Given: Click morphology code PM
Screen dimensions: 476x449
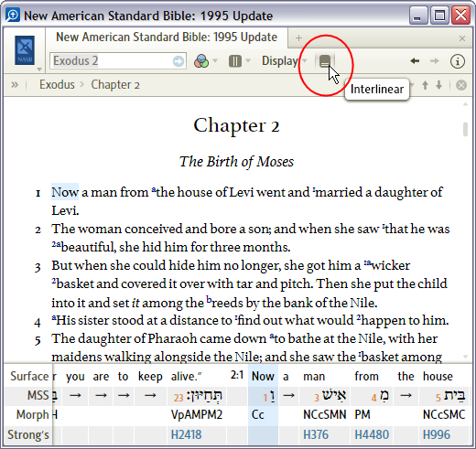Looking at the screenshot, I should pyautogui.click(x=362, y=415).
